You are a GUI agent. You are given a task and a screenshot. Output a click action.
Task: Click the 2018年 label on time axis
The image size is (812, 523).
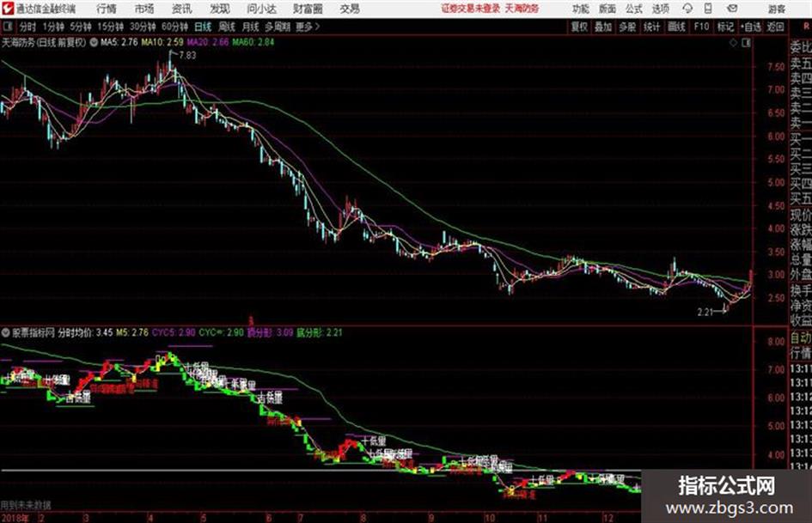15,518
